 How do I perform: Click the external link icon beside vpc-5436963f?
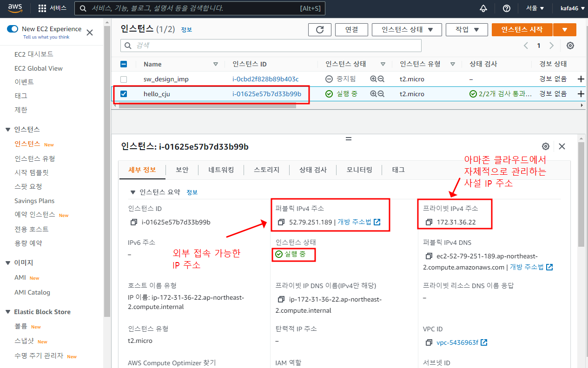484,342
